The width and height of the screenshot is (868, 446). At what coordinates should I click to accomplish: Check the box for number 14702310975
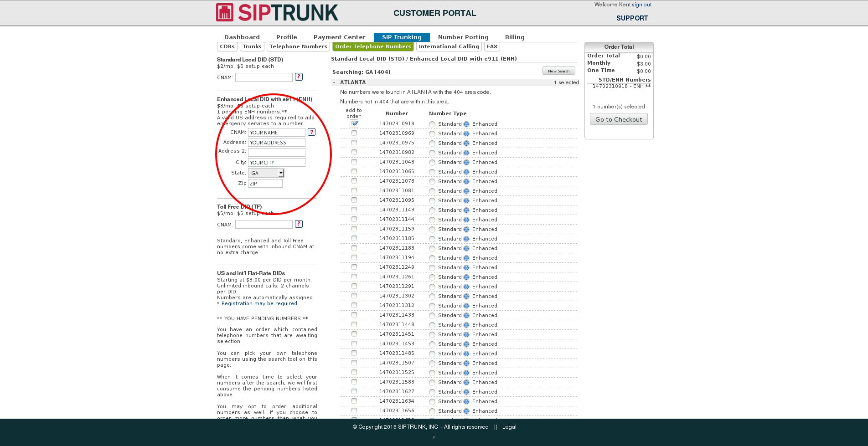(x=354, y=143)
